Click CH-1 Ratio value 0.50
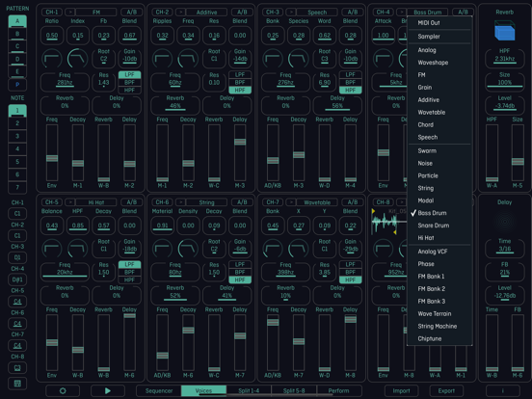 click(x=52, y=36)
